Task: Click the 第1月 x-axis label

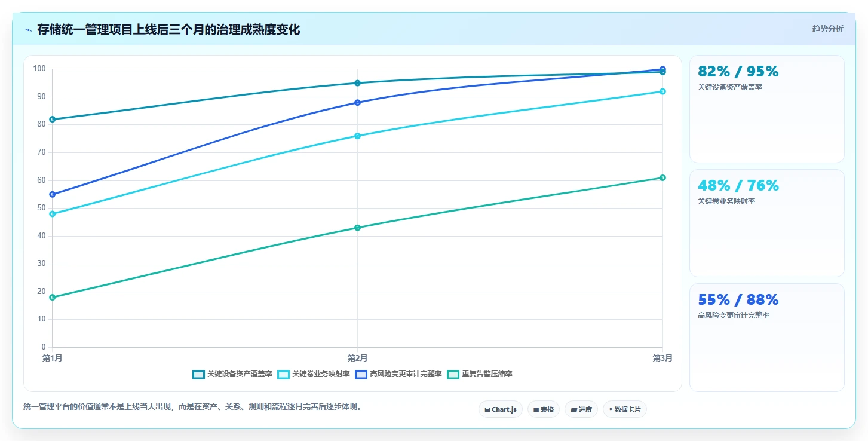Action: tap(53, 358)
